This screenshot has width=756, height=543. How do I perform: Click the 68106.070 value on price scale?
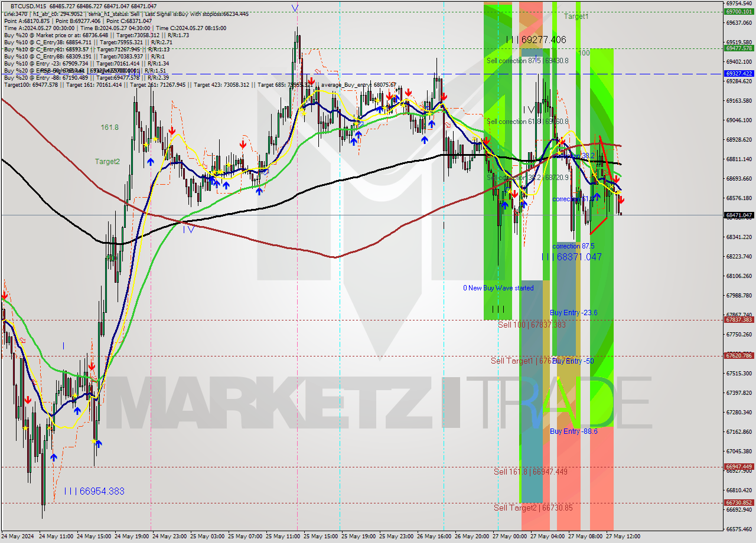tap(738, 276)
